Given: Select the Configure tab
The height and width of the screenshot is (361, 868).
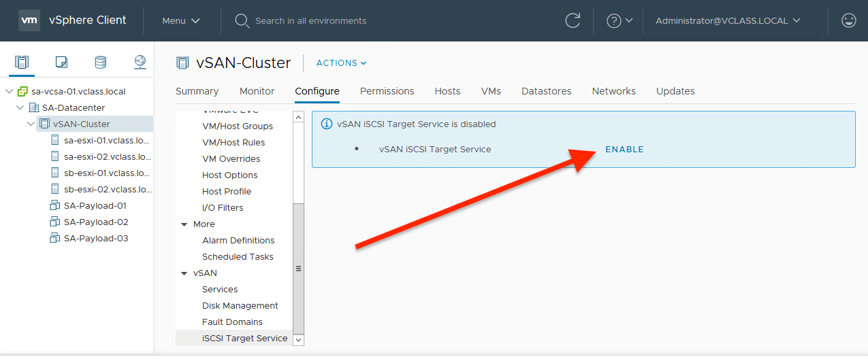Looking at the screenshot, I should 317,91.
